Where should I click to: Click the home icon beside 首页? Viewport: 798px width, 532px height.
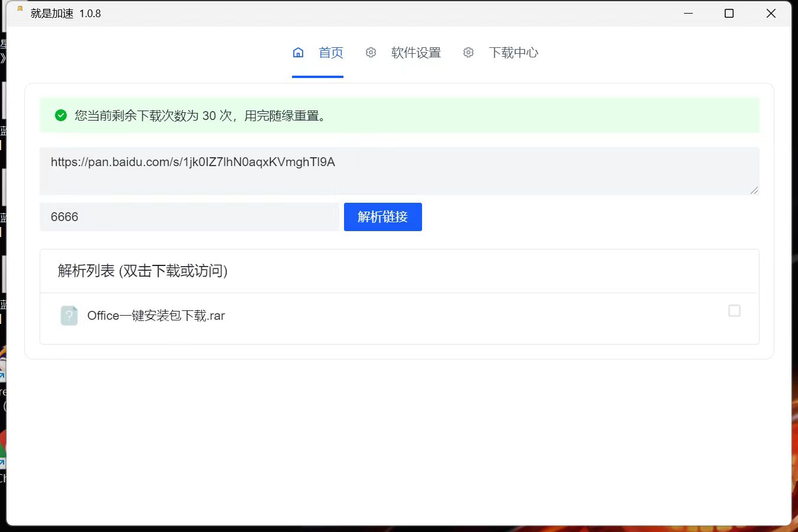(x=298, y=53)
